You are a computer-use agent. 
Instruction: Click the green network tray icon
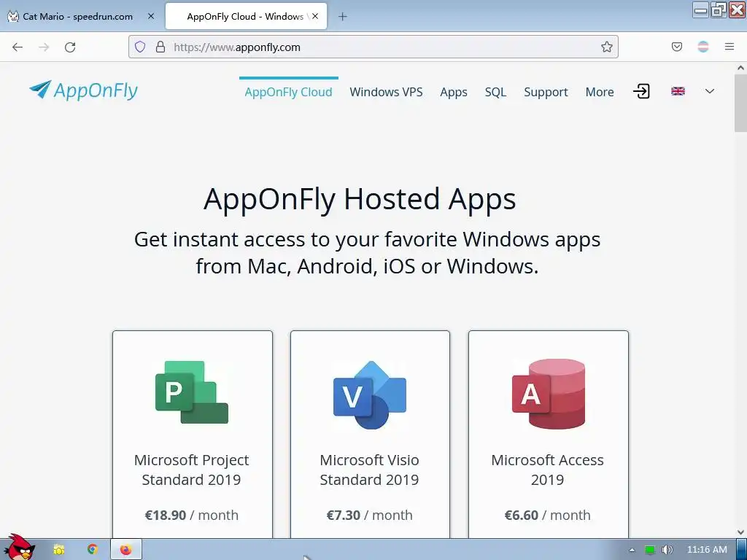pos(650,550)
